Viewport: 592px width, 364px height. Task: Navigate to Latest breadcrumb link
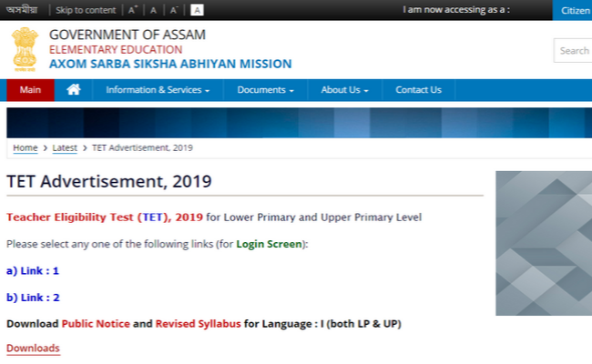(65, 147)
